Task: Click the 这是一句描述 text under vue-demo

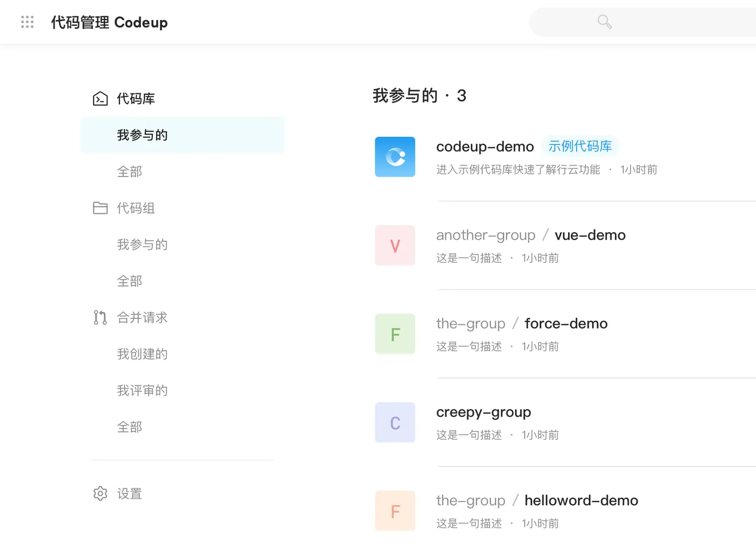Action: (x=469, y=258)
